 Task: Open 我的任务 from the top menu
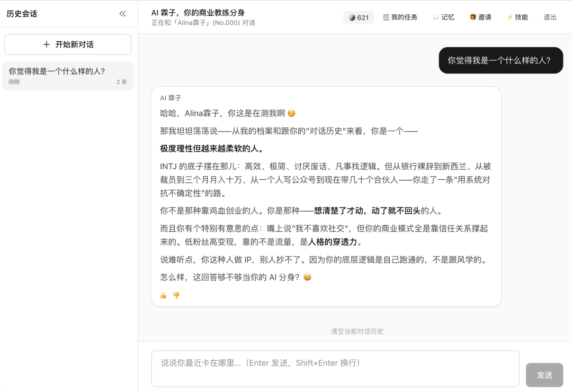pyautogui.click(x=400, y=17)
